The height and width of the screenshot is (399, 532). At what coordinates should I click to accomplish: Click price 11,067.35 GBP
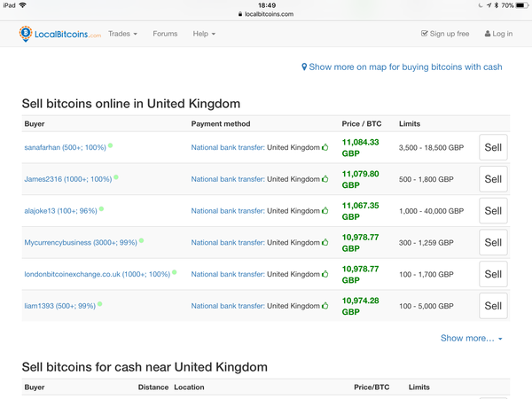360,211
